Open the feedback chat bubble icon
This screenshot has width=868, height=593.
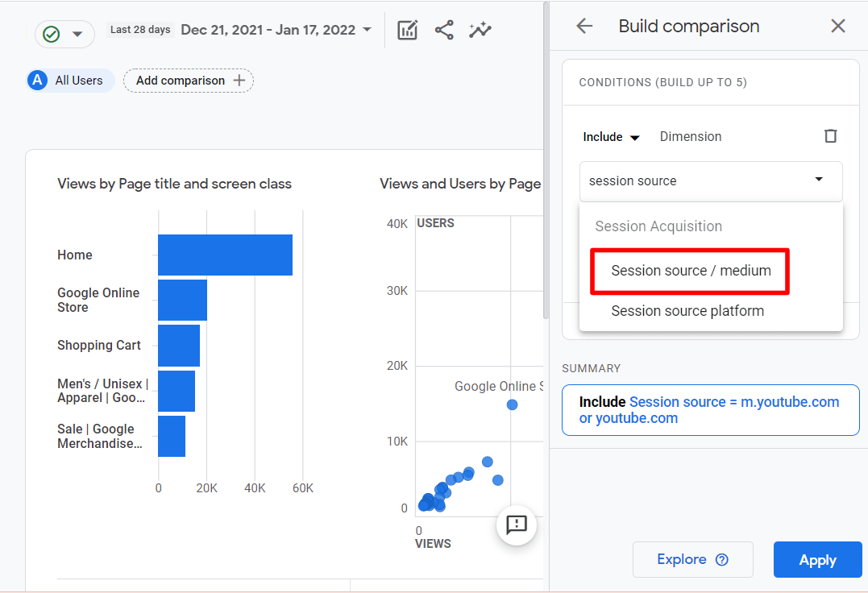516,525
